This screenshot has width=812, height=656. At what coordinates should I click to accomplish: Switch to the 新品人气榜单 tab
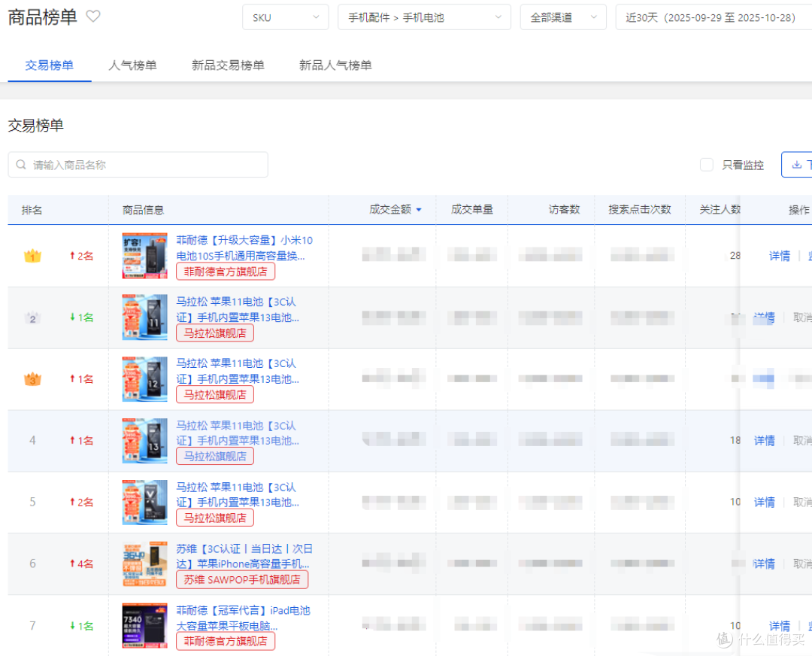tap(335, 65)
